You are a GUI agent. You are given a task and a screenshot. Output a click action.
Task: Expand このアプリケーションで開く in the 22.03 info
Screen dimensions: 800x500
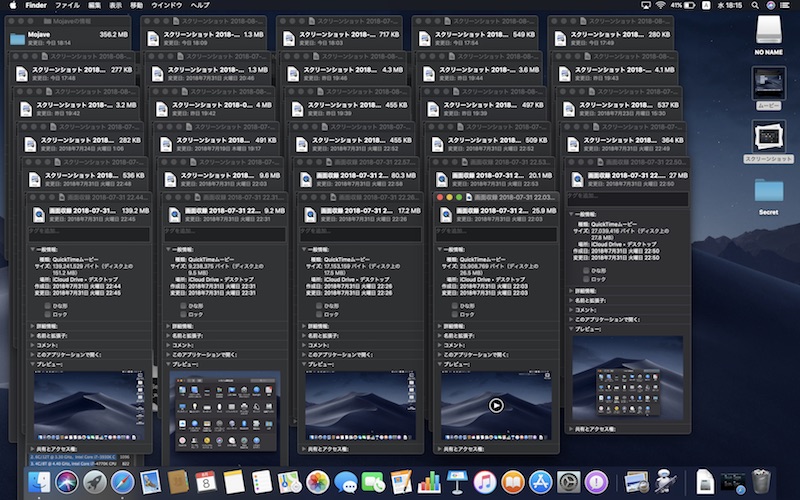coord(440,355)
